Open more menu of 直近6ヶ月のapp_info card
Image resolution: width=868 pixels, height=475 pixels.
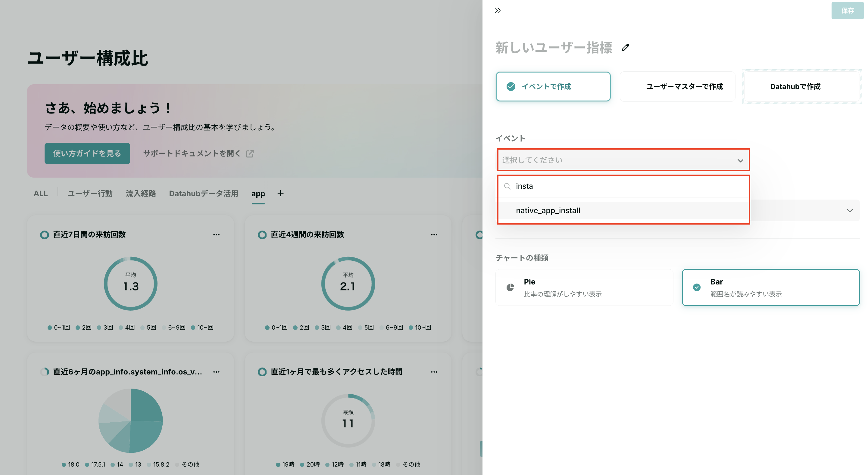click(x=216, y=372)
